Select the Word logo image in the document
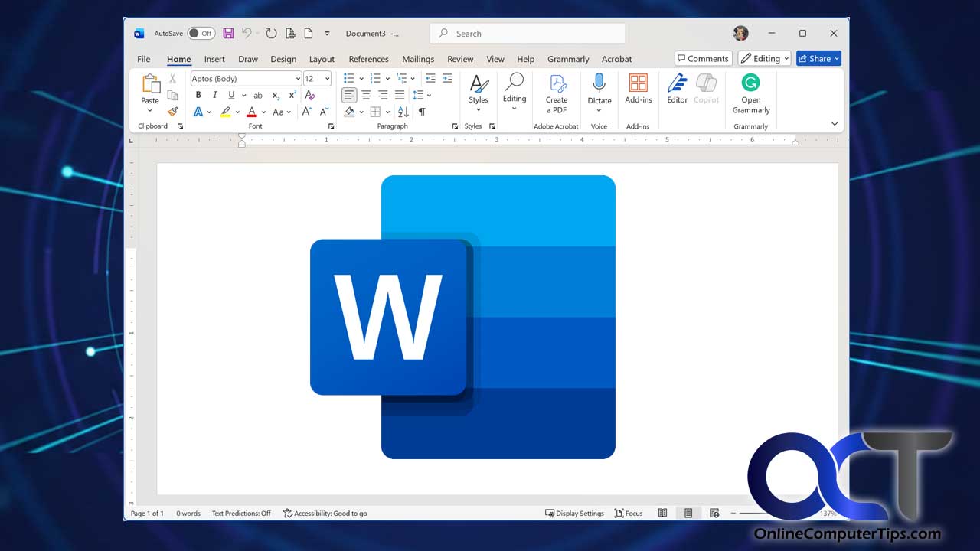 click(462, 317)
